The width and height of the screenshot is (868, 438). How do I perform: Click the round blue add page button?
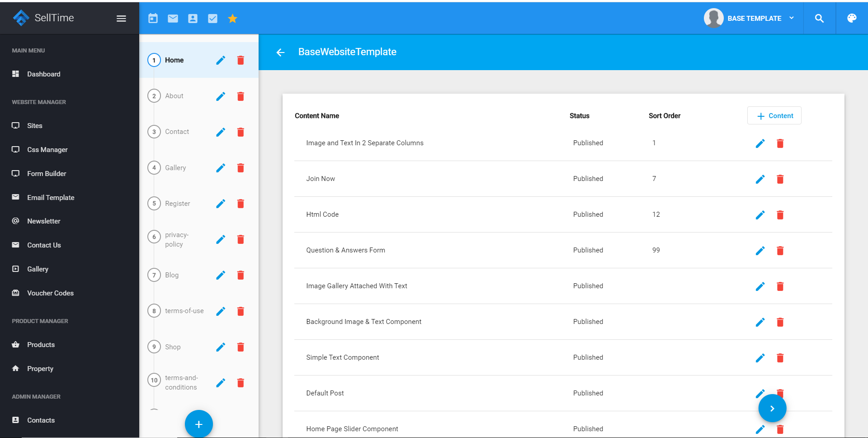point(199,424)
